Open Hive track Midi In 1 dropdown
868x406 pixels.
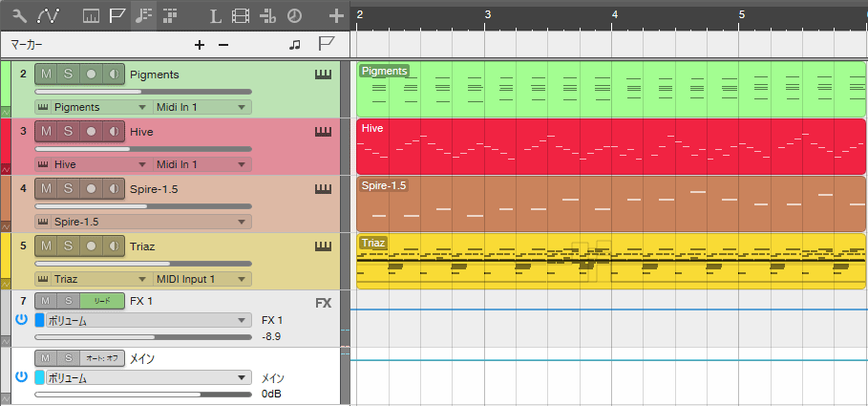click(x=201, y=164)
